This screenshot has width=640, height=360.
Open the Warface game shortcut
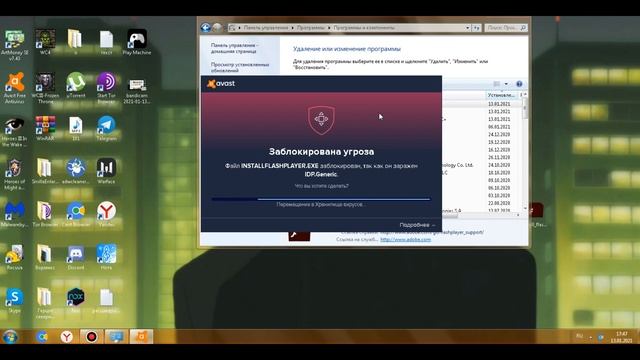[x=106, y=171]
